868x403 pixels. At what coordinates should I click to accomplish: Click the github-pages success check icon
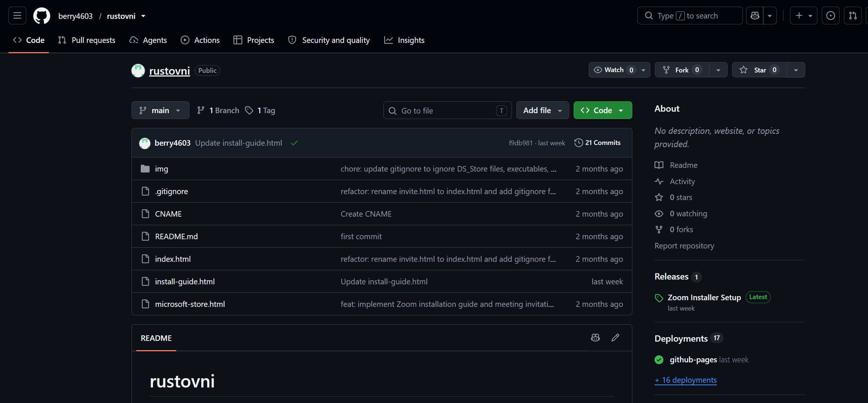coord(659,360)
